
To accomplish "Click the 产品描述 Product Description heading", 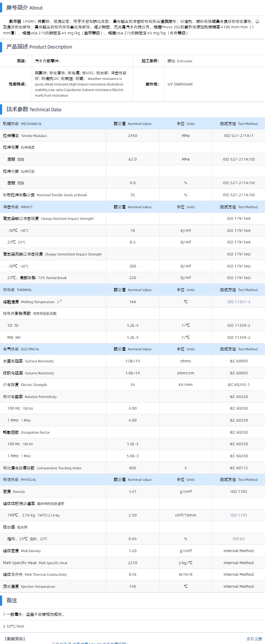I will tap(39, 47).
